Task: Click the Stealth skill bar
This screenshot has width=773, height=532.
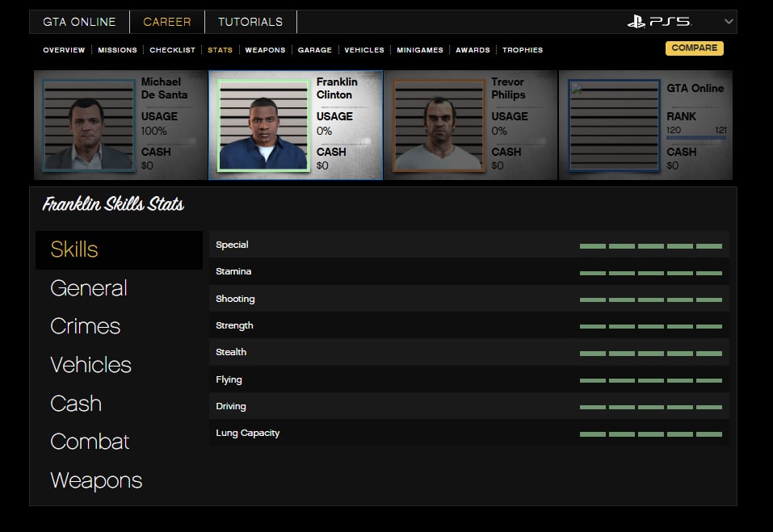Action: click(651, 354)
